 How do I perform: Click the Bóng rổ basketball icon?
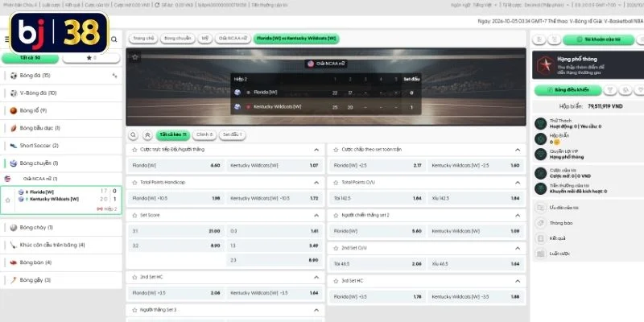point(14,110)
